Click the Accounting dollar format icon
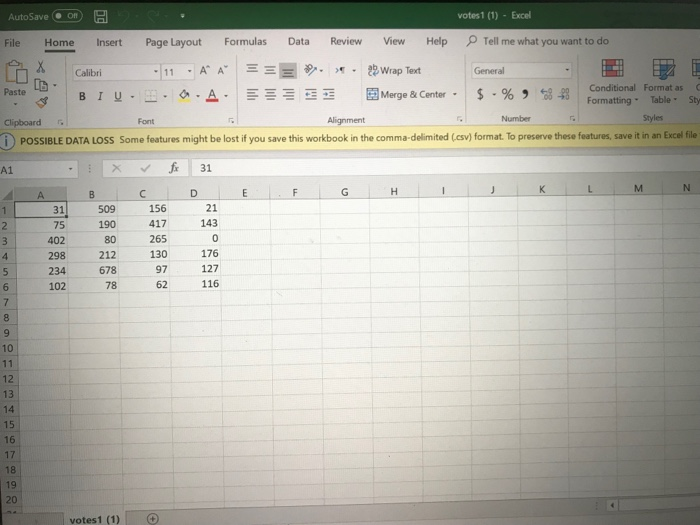 (x=480, y=94)
